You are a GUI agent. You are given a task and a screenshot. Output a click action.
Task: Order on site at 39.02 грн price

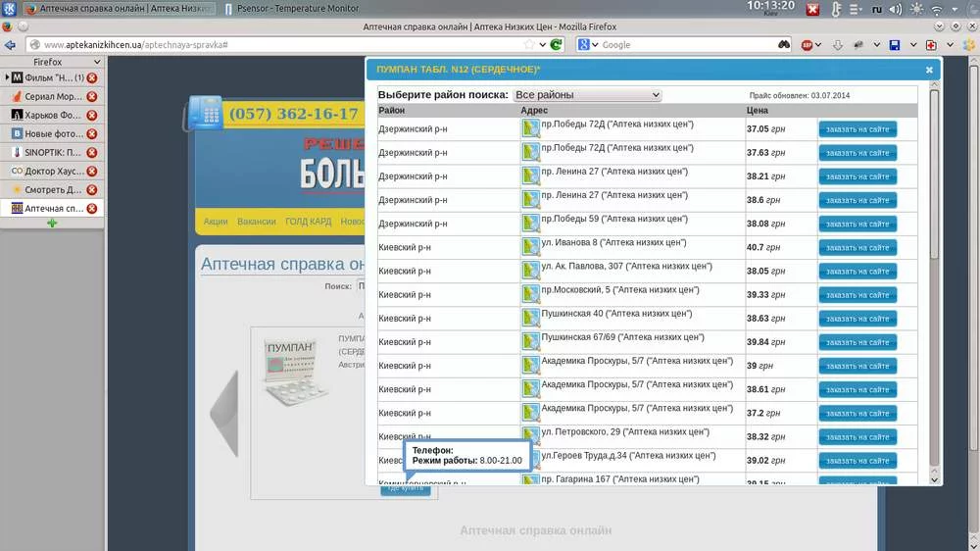[857, 461]
